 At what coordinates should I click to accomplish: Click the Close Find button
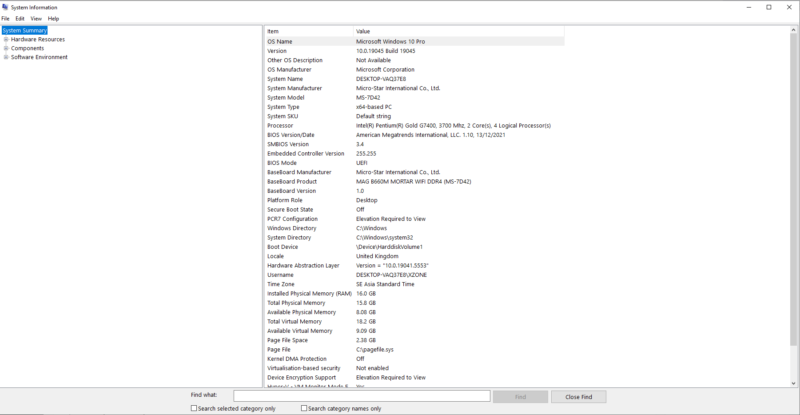pyautogui.click(x=579, y=397)
